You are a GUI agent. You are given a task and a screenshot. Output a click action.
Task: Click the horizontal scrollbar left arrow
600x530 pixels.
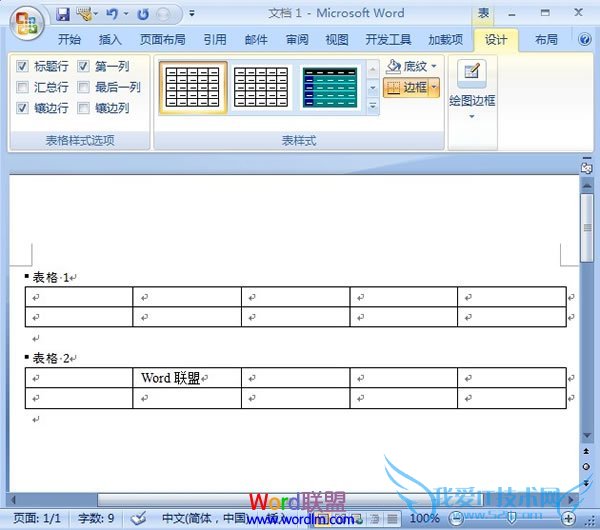click(14, 499)
